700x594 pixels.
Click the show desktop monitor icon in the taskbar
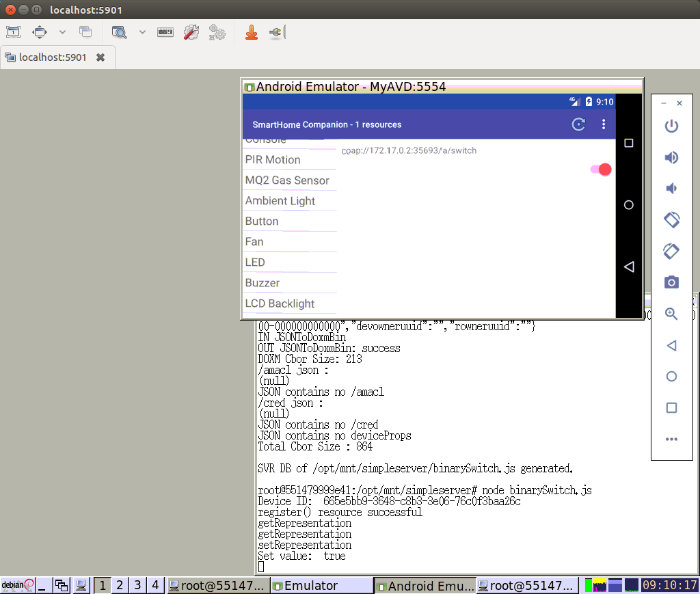pyautogui.click(x=81, y=585)
